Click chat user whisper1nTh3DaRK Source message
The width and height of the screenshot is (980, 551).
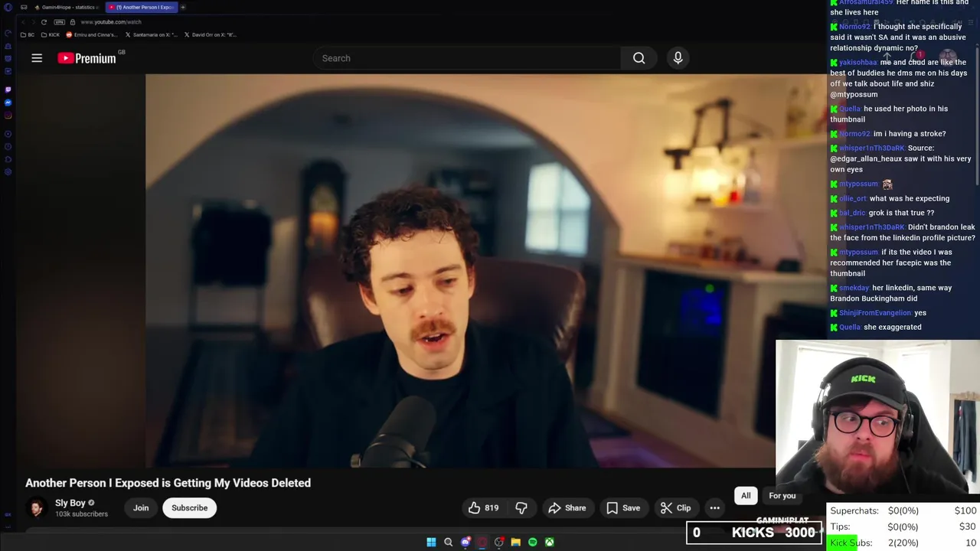[872, 148]
